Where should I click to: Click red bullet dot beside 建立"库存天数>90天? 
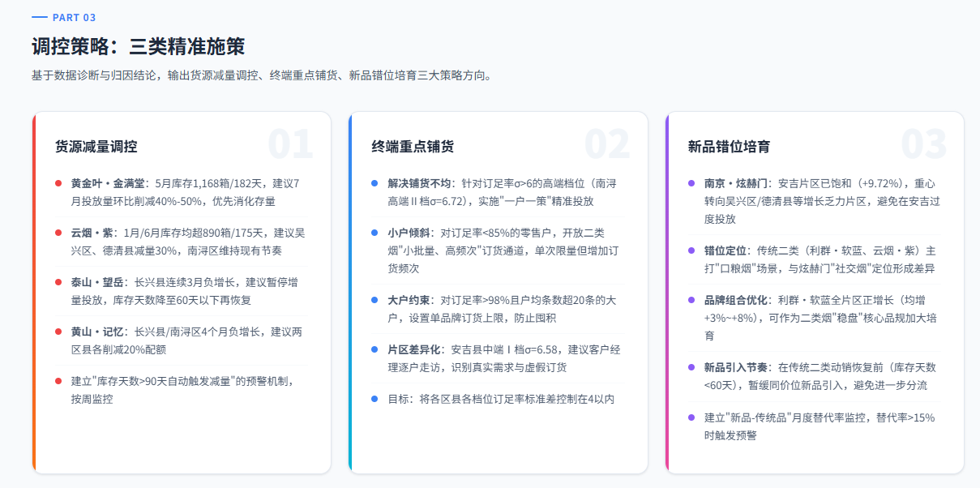[x=58, y=381]
